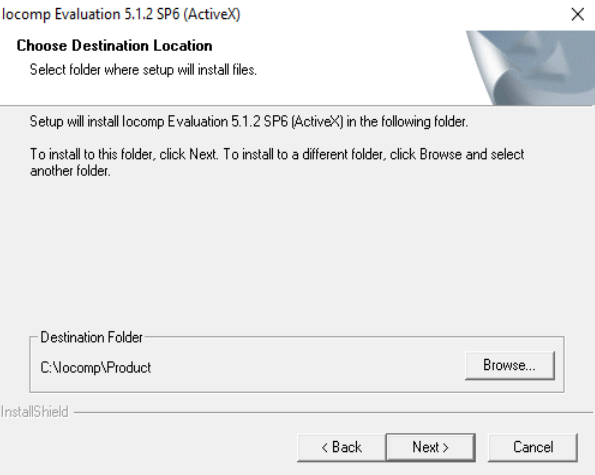Click the Choose Destination Location heading
Viewport: 595px width, 475px height.
click(x=114, y=46)
